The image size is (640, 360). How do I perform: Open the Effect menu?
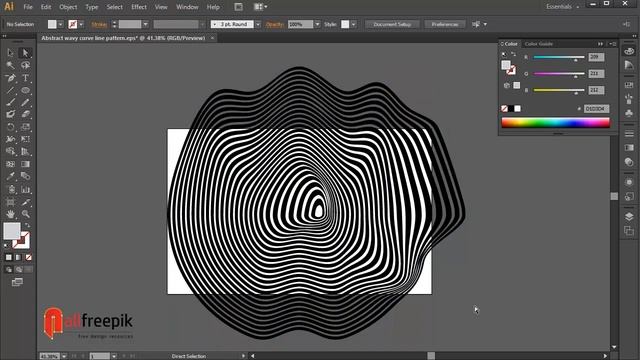pos(139,7)
